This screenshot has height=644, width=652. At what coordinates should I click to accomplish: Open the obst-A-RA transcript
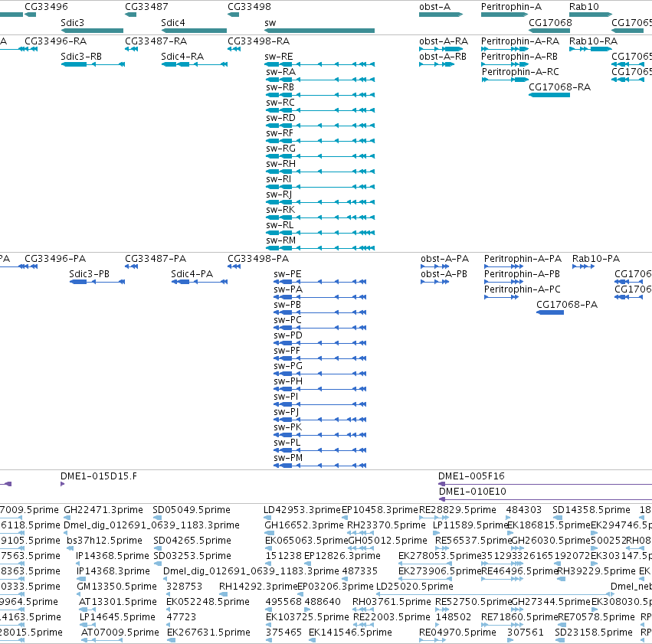pyautogui.click(x=441, y=49)
